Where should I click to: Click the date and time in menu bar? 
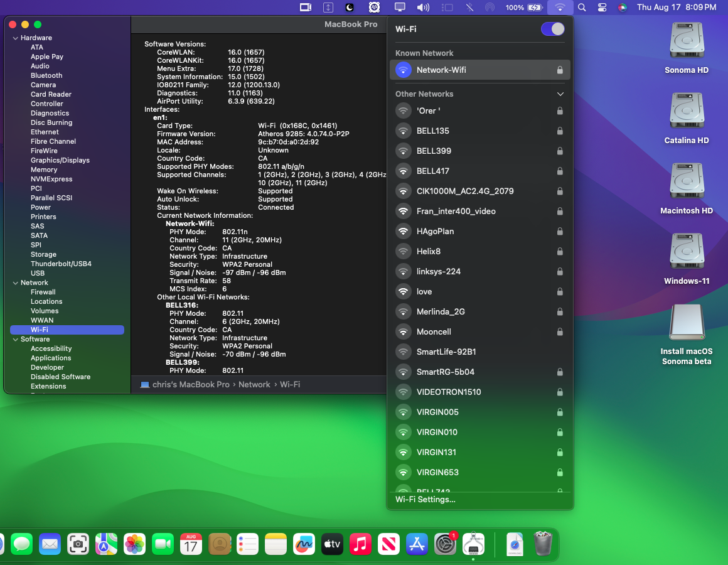(x=677, y=7)
